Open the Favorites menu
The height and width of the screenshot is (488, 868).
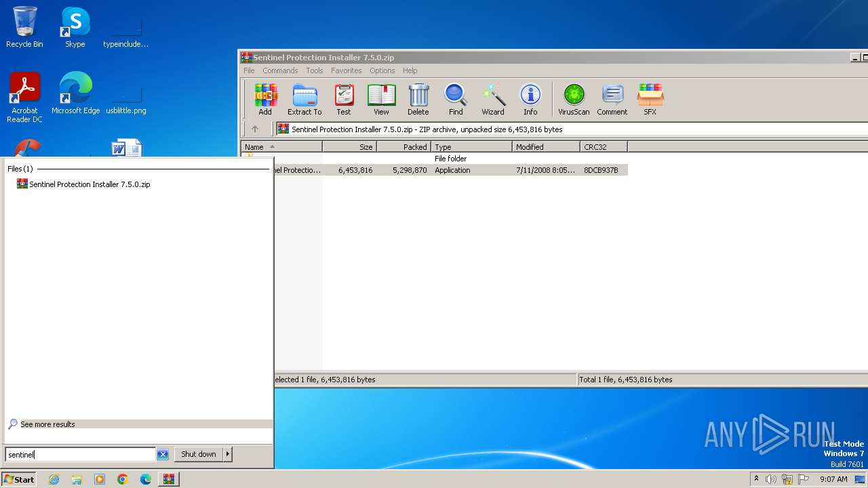[x=346, y=70]
